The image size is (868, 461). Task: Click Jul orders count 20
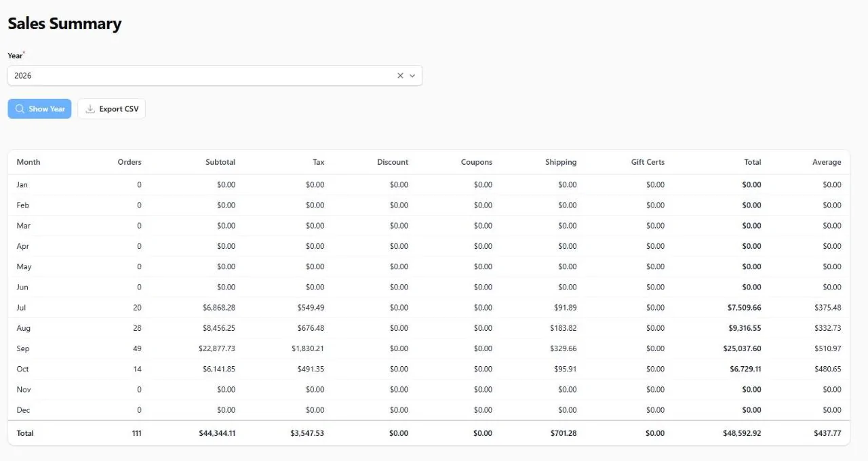pos(137,308)
